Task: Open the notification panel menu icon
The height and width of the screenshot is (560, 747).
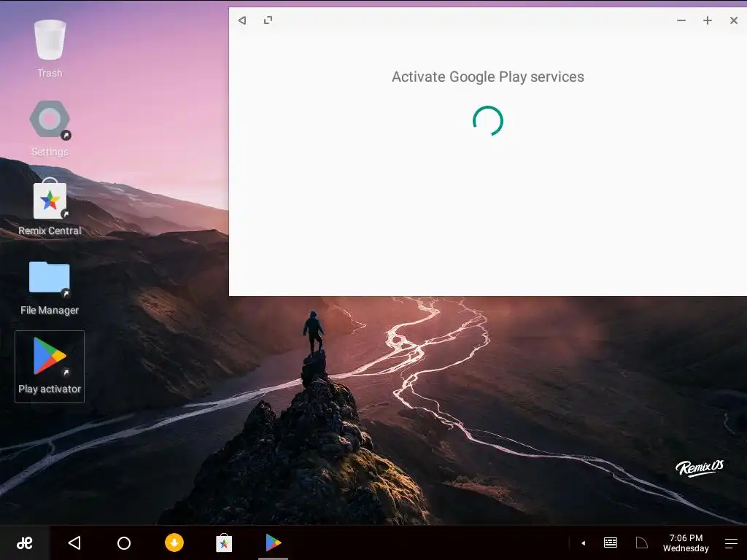Action: [x=731, y=542]
